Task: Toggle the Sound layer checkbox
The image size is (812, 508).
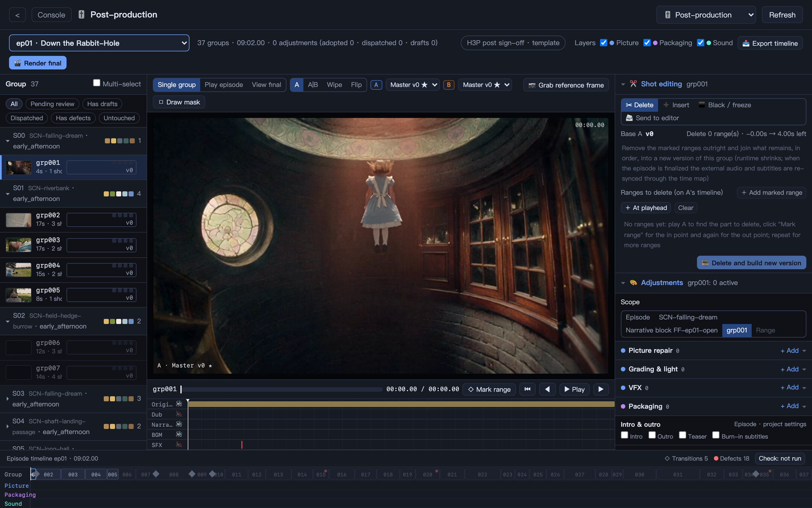Action: tap(700, 43)
